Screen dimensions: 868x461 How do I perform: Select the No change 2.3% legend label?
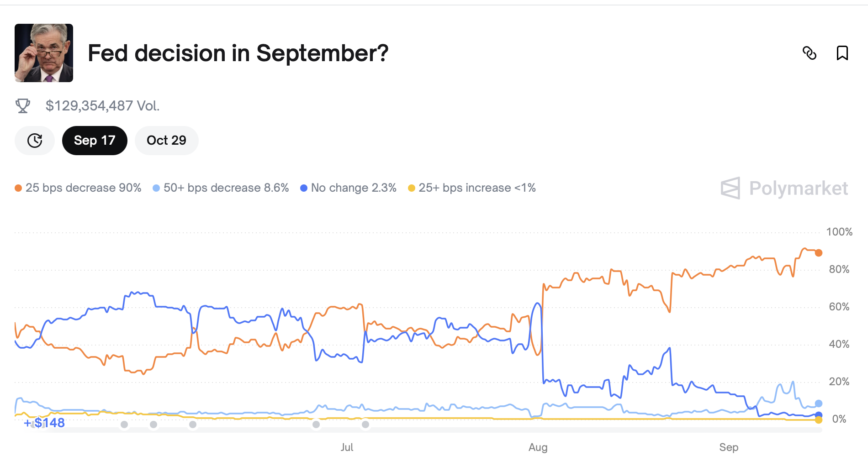pos(354,188)
